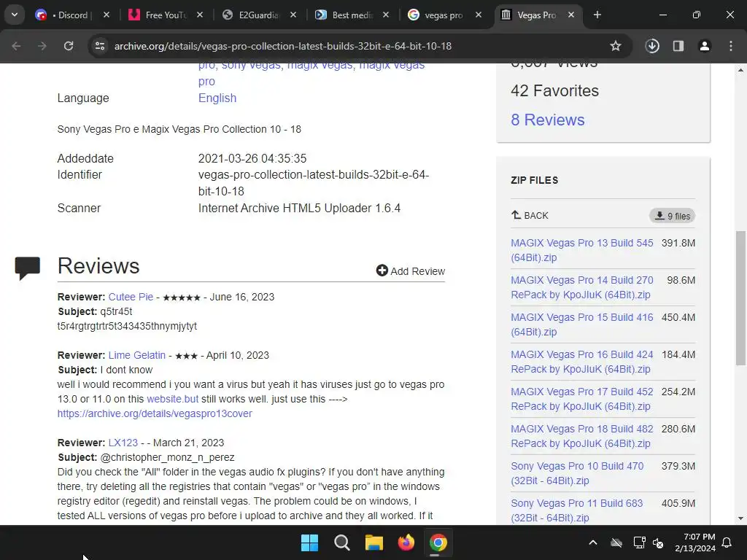Download MAGIX Vegas Pro 16 Build 424 zip
The image size is (747, 560).
tap(581, 362)
